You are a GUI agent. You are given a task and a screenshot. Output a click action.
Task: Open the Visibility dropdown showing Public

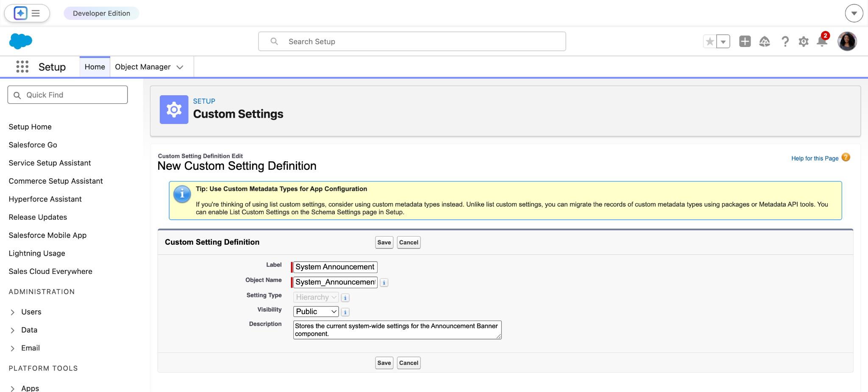315,311
